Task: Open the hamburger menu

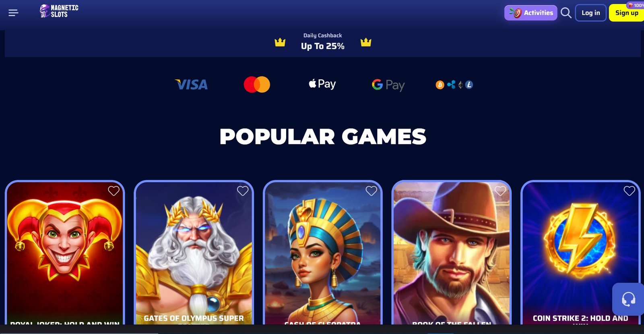Action: (x=13, y=13)
